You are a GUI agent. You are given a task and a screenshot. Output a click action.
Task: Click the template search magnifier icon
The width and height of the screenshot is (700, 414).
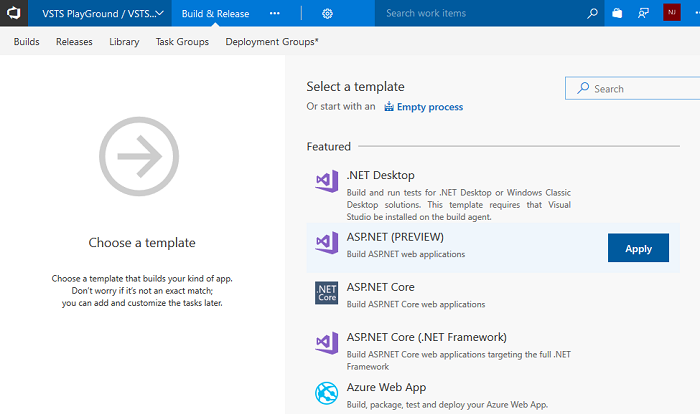click(x=583, y=88)
